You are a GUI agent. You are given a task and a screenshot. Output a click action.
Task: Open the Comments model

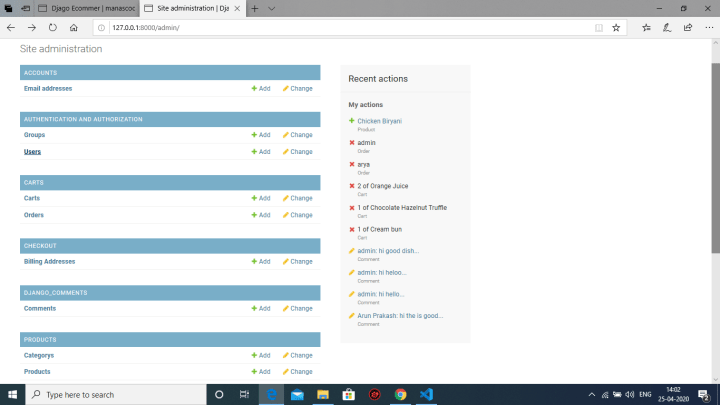[x=39, y=309]
